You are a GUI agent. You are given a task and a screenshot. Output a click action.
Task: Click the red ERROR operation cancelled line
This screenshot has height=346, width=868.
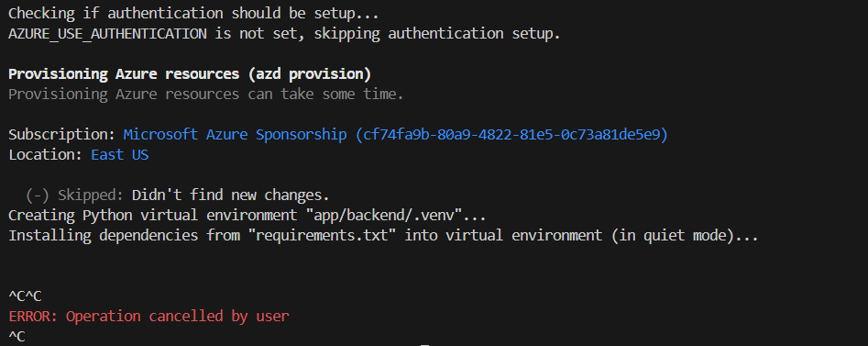[x=148, y=317]
